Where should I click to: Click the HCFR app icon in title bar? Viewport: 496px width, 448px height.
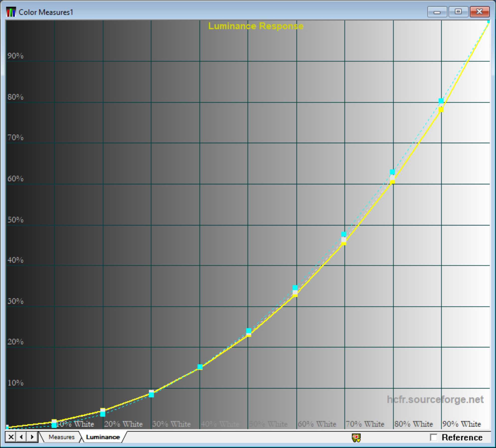click(11, 12)
